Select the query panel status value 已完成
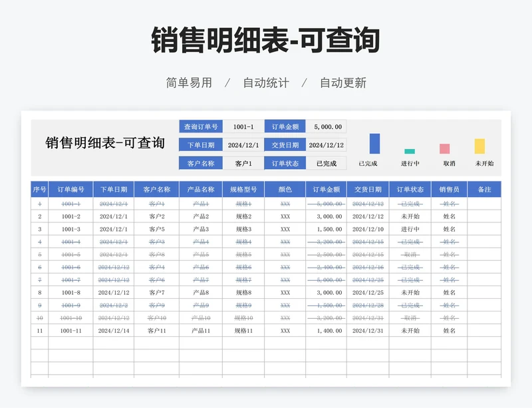 coord(326,164)
